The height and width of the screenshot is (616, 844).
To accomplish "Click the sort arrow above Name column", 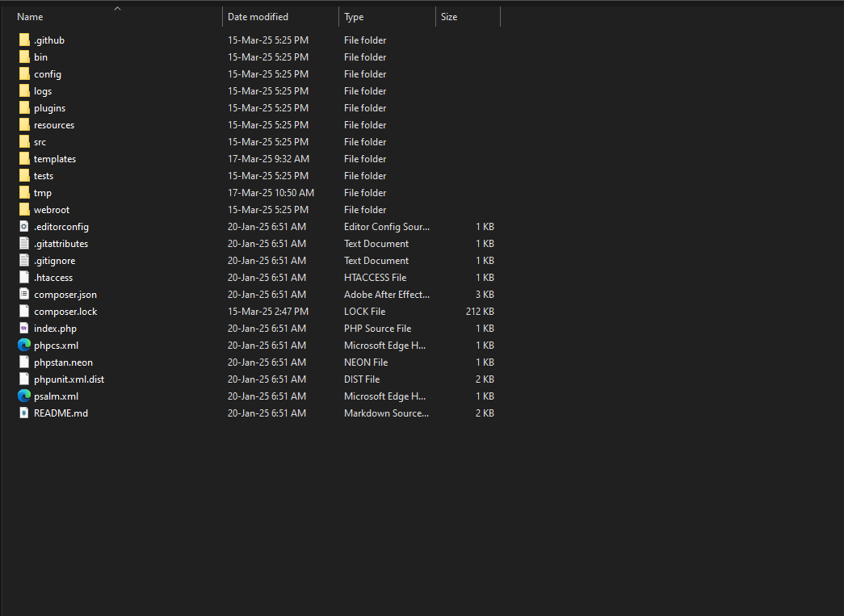I will click(117, 8).
